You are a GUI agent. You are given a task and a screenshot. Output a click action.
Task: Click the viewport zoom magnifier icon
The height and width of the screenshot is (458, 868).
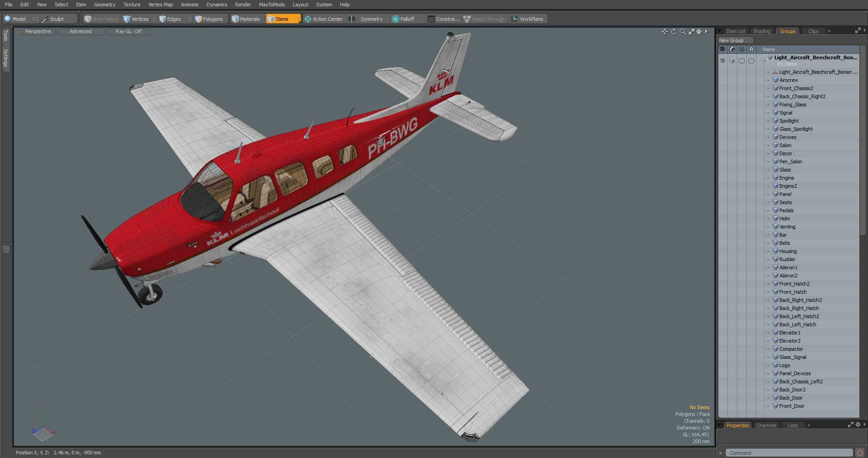(x=683, y=32)
